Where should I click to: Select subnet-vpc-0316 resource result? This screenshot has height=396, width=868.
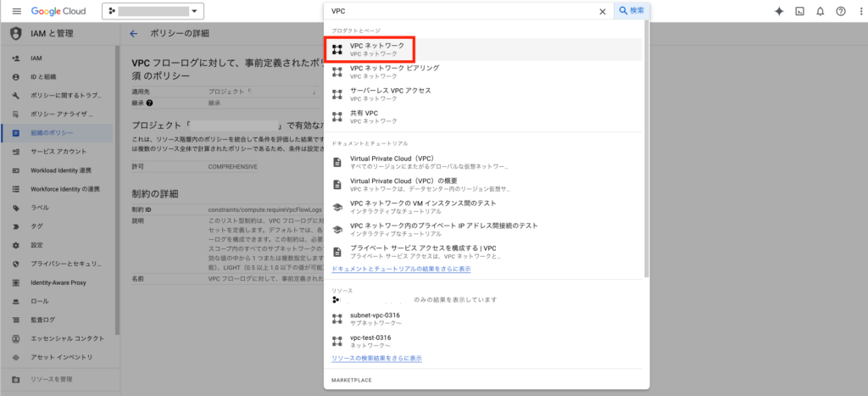(x=483, y=319)
